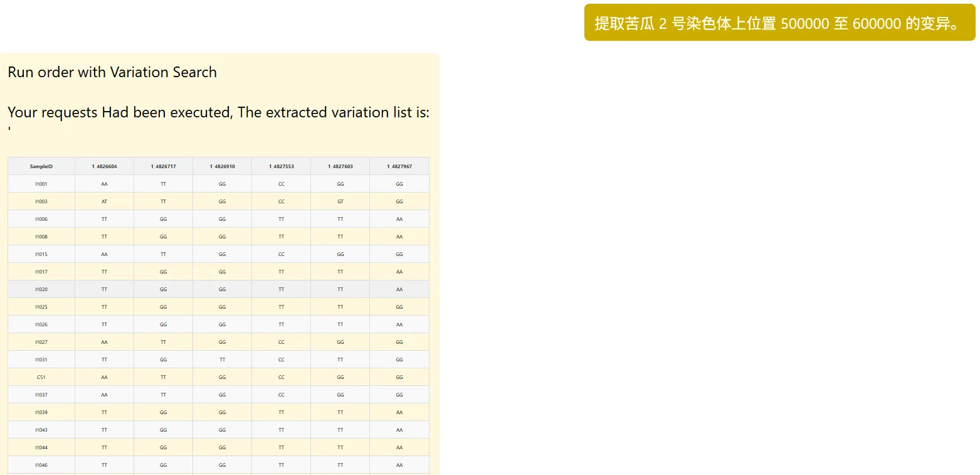The width and height of the screenshot is (980, 475).
Task: Select sample ID I1039 cell
Action: point(41,412)
